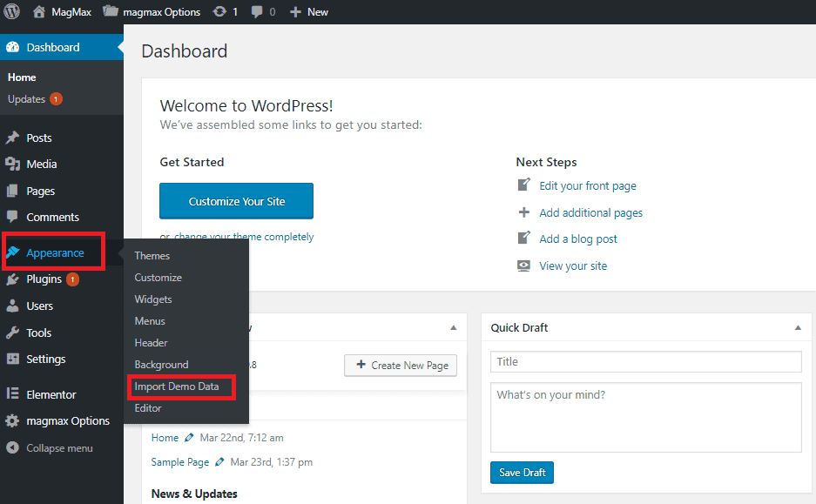Click the Plugins plug icon
Screen dimensions: 816x504
pyautogui.click(x=12, y=279)
